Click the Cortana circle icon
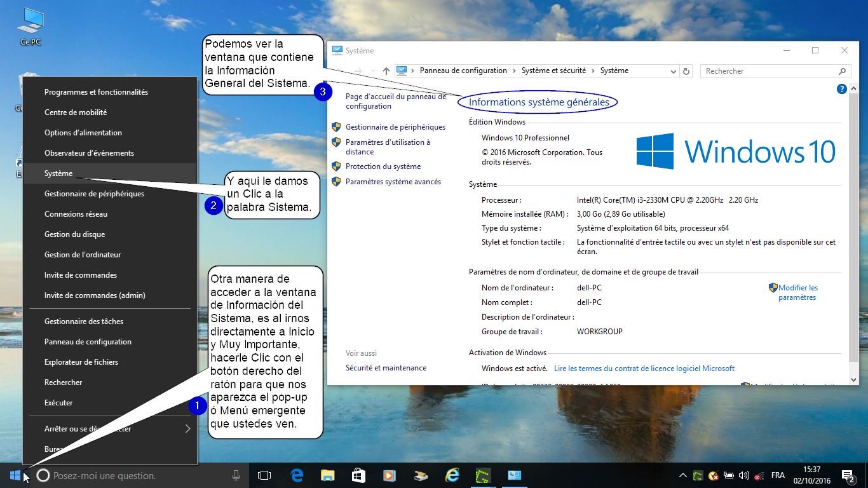 43,475
